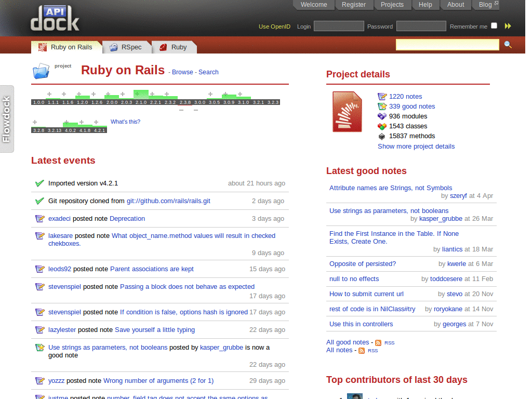Open the Flowdock side tab

click(x=7, y=119)
